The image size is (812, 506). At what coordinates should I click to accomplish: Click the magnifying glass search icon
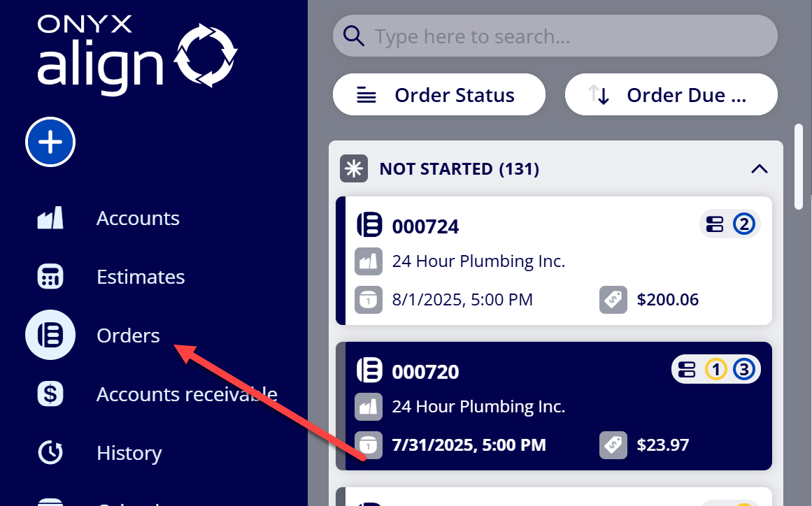[354, 36]
